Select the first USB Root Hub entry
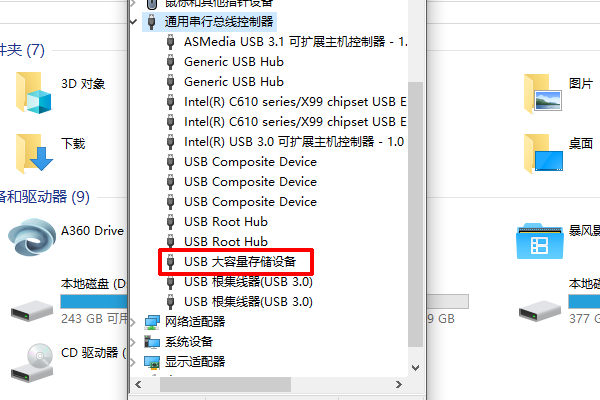Viewport: 600px width, 400px height. pos(226,222)
